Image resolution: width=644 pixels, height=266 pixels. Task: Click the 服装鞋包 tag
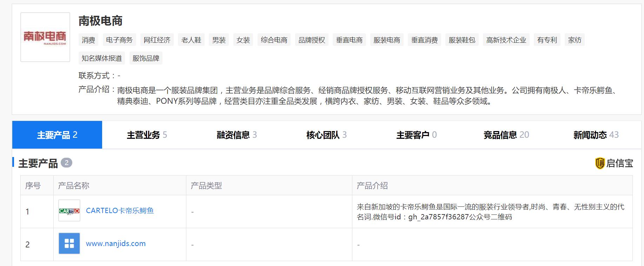tap(462, 40)
